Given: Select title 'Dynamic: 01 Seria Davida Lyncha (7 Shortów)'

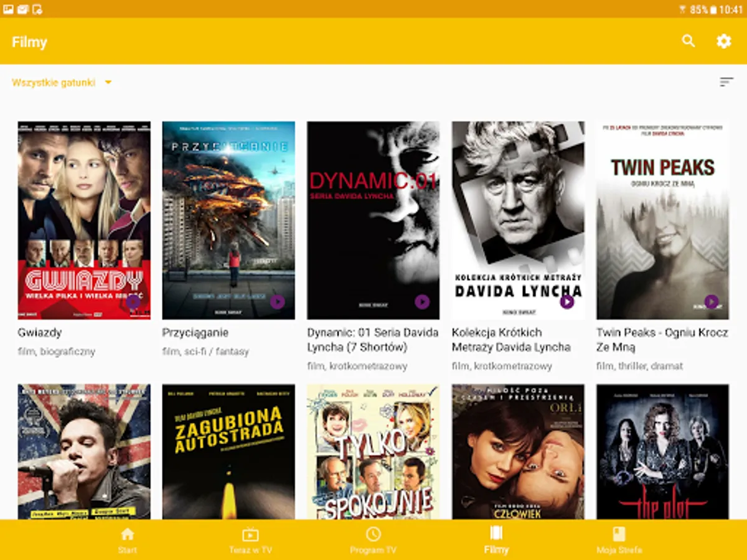Looking at the screenshot, I should click(x=372, y=340).
